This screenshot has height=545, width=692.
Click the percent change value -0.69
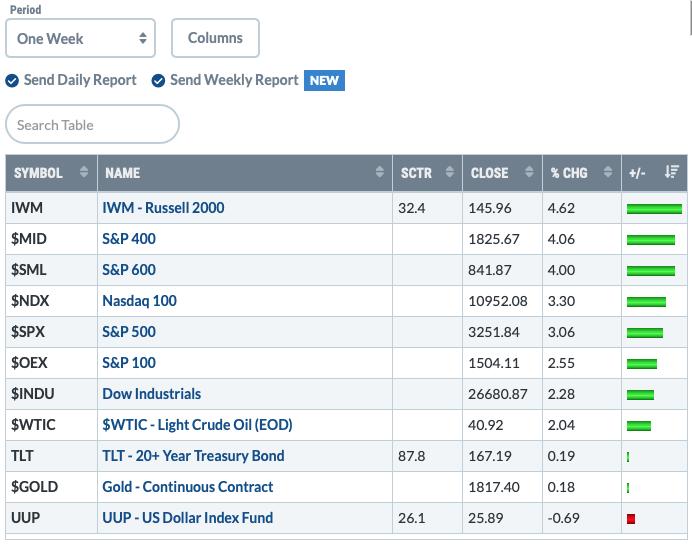[564, 518]
